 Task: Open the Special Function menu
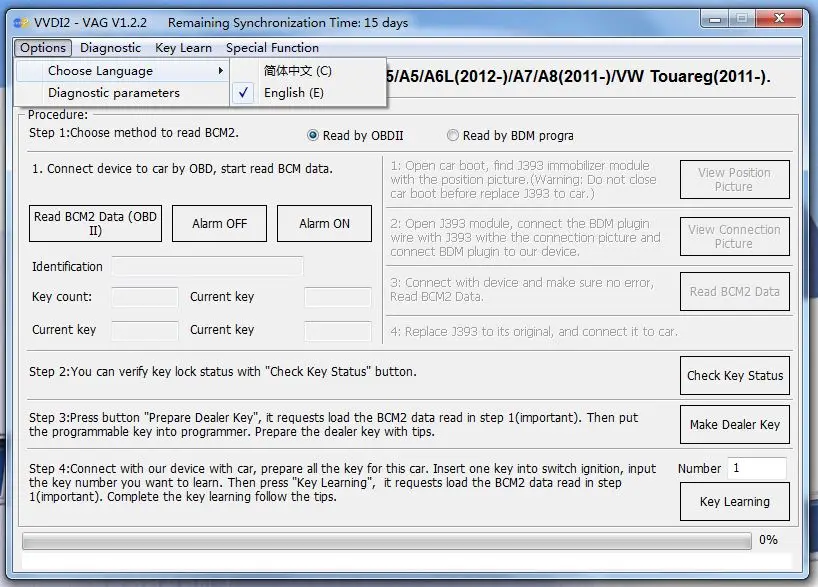point(272,48)
